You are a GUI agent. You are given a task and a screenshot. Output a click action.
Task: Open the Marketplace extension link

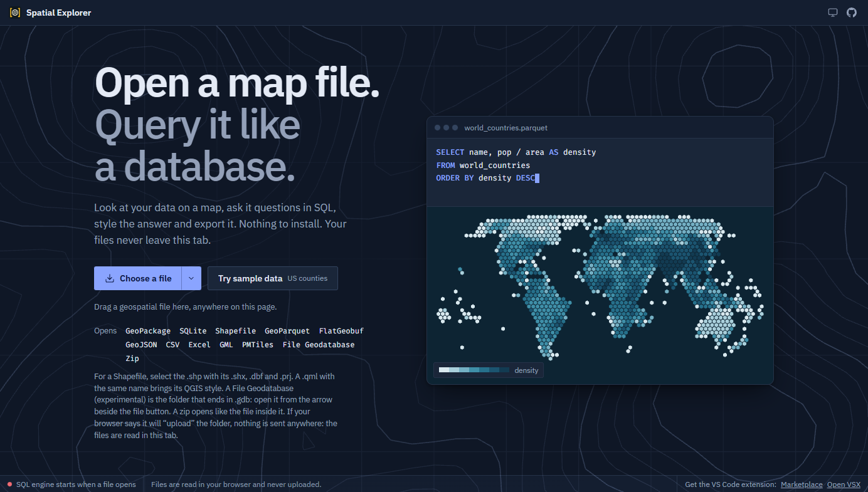(x=802, y=484)
